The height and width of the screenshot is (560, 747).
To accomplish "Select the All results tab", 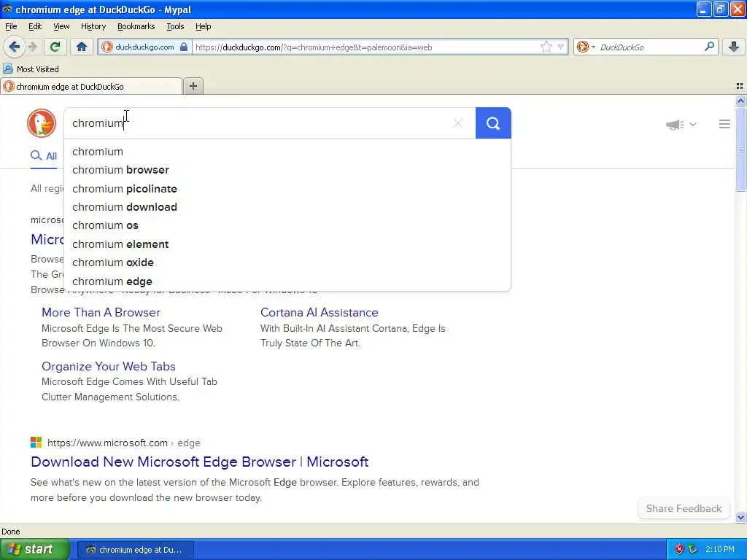I will tap(44, 156).
